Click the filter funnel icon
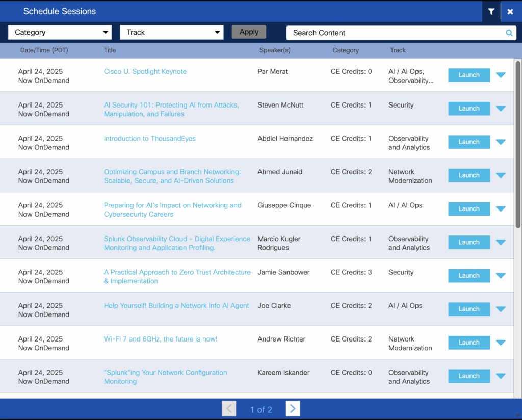The image size is (522, 420). [491, 12]
